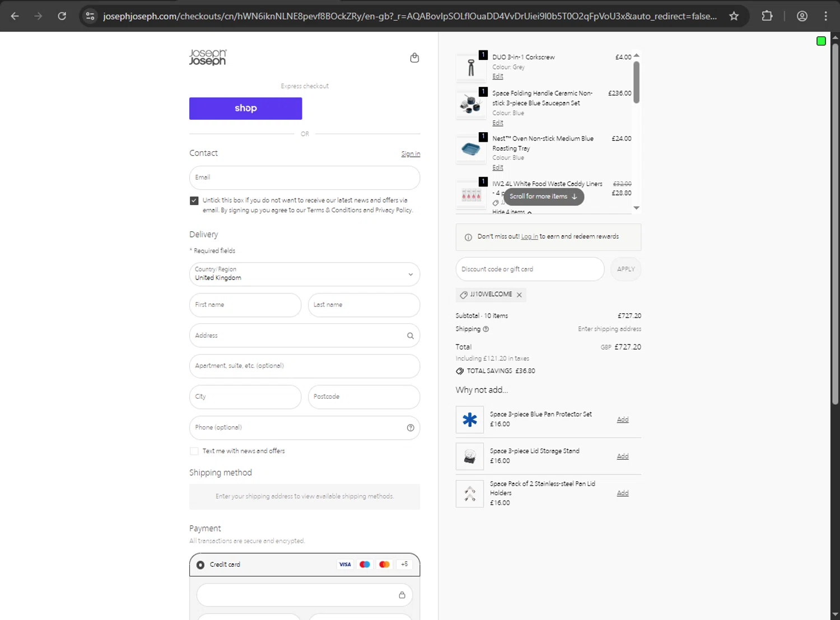Add Space 3-piece Lid Storage Stand
Screen dimensions: 840x620
coord(623,456)
